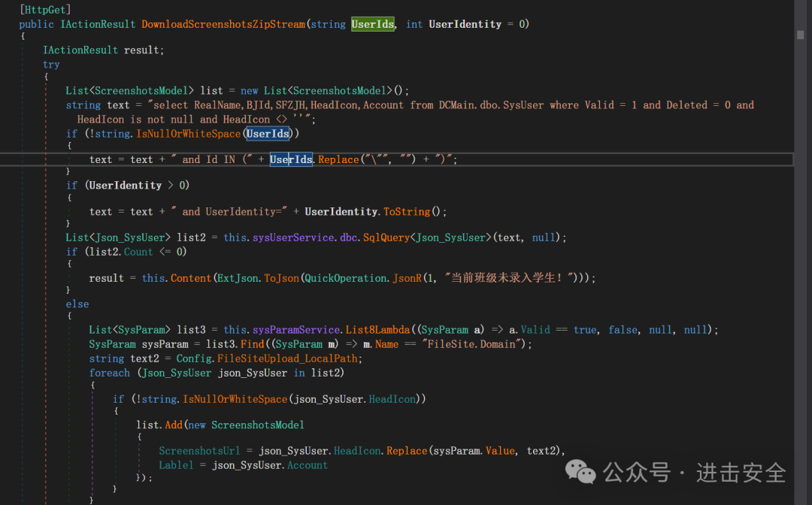Click the Chinese string '当前班级未录入学生！'
The image size is (812, 505).
(x=511, y=278)
